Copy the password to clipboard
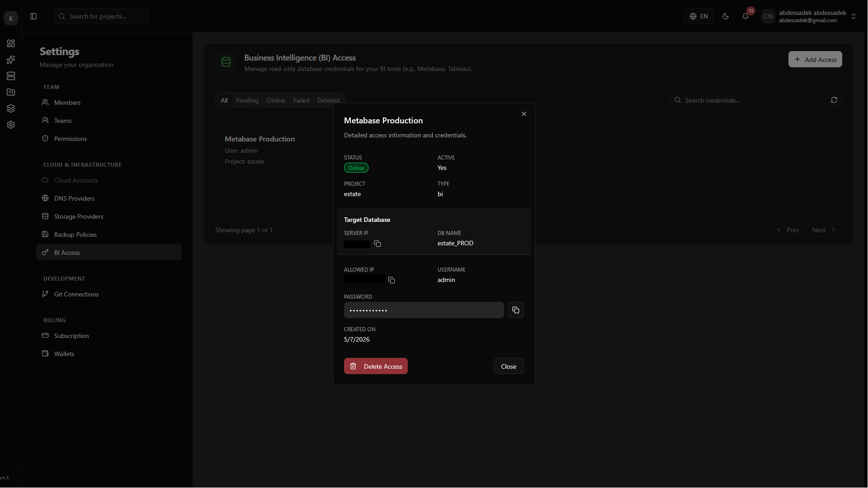 pos(516,310)
